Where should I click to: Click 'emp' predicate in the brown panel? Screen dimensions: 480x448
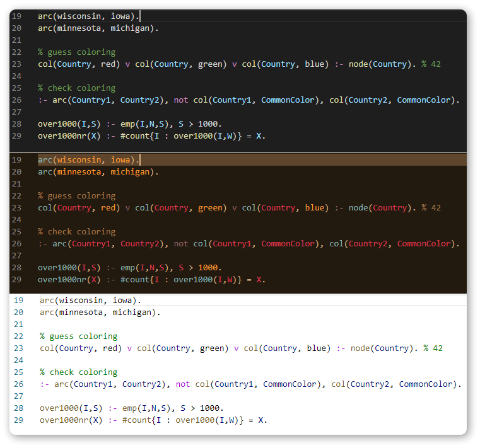(x=127, y=268)
